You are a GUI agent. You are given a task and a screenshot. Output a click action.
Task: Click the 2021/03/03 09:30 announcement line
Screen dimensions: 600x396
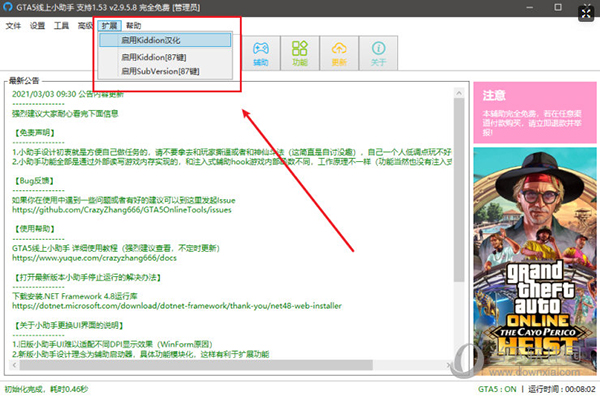[x=68, y=94]
